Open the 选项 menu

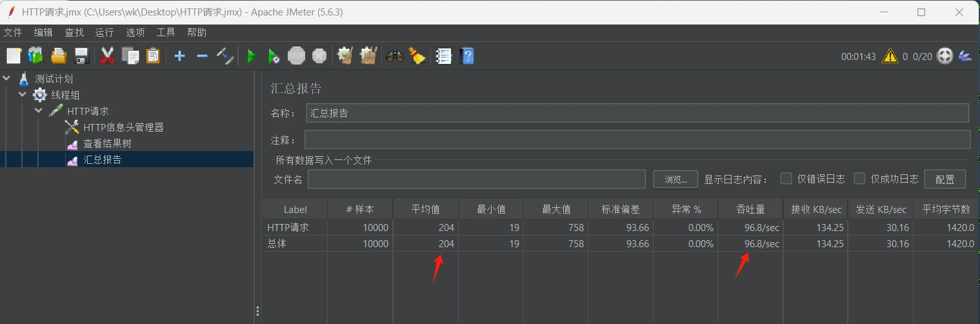coord(135,32)
